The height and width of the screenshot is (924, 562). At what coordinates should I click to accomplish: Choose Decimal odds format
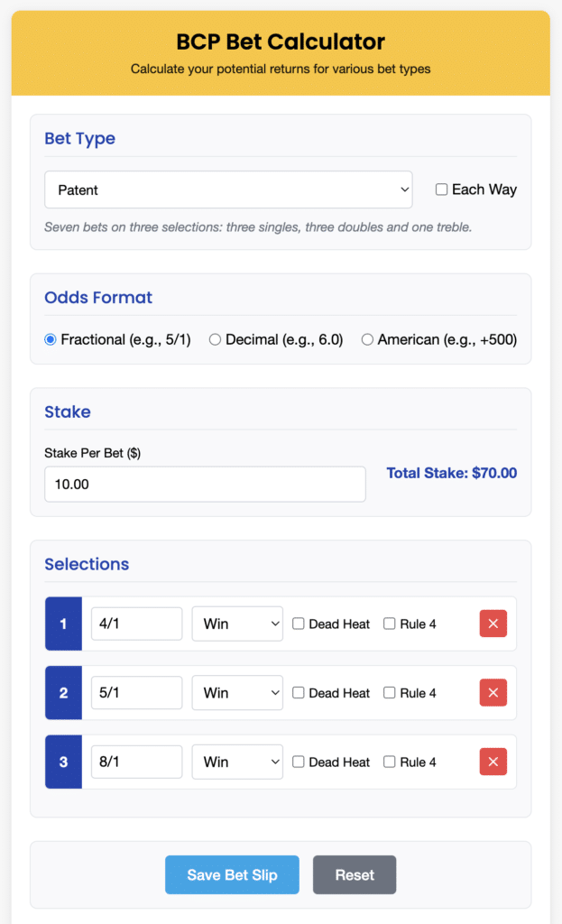215,339
